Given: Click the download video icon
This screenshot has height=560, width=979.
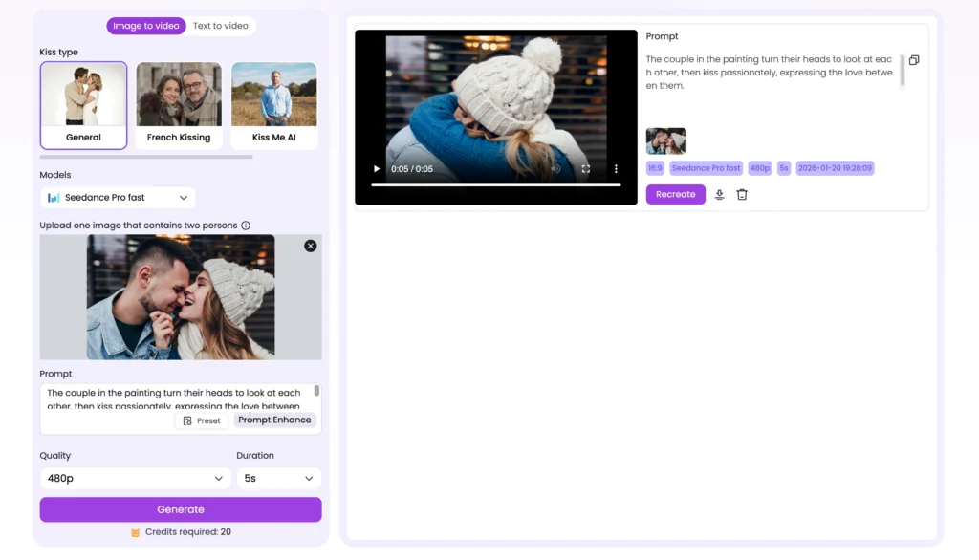Looking at the screenshot, I should (x=718, y=194).
